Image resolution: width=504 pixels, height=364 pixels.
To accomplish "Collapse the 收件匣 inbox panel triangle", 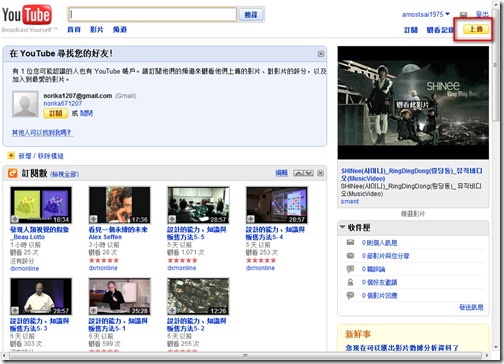I will click(x=342, y=227).
